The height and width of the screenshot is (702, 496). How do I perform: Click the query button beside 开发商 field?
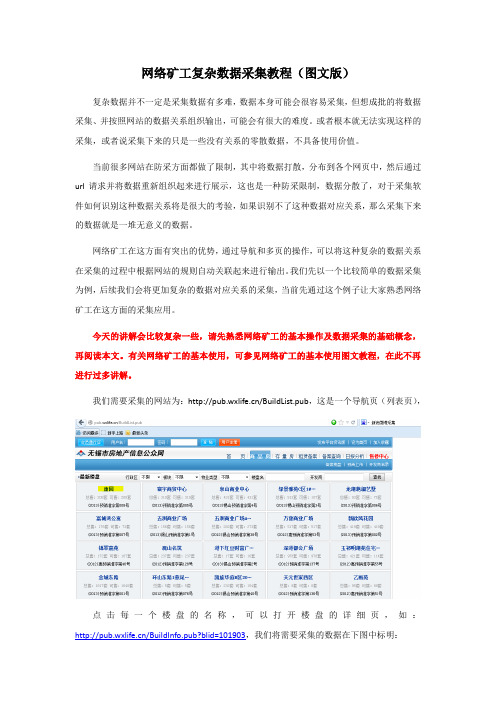click(377, 477)
